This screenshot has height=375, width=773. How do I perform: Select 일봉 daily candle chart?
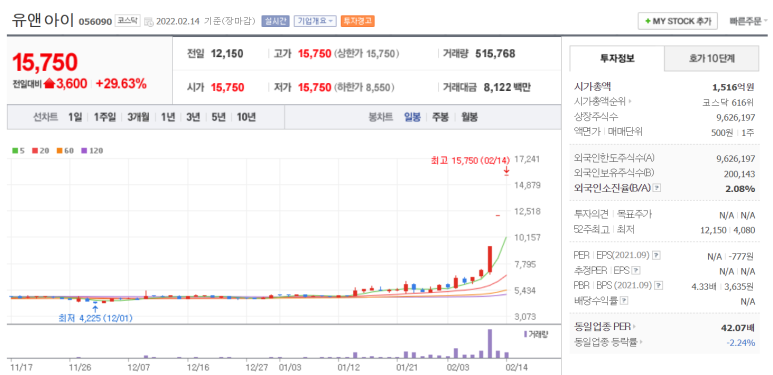click(412, 117)
